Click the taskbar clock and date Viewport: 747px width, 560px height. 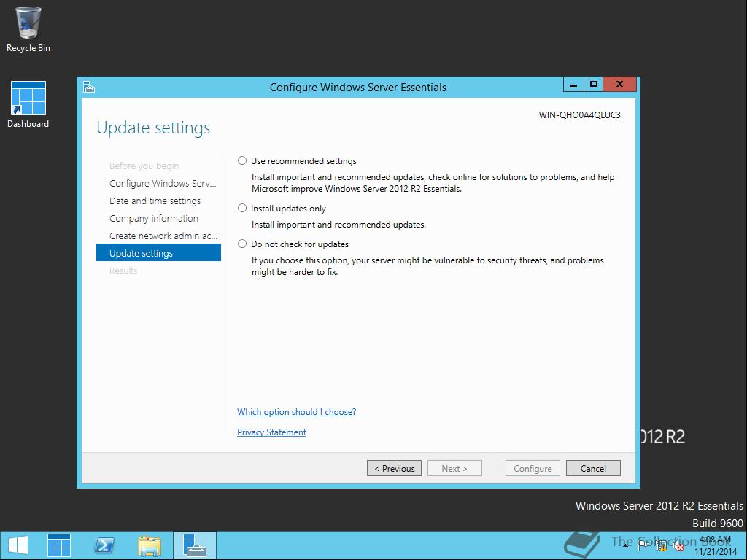(716, 545)
